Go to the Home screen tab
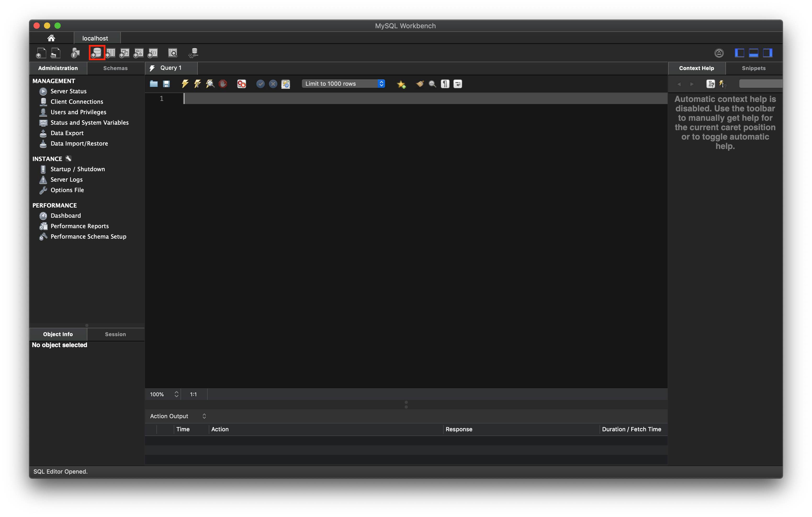The height and width of the screenshot is (517, 812). point(51,38)
